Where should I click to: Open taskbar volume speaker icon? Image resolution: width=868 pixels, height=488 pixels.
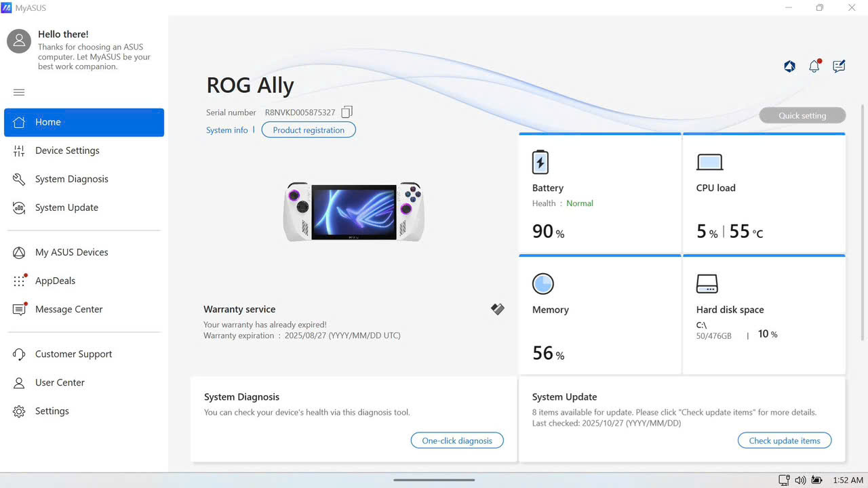[800, 480]
